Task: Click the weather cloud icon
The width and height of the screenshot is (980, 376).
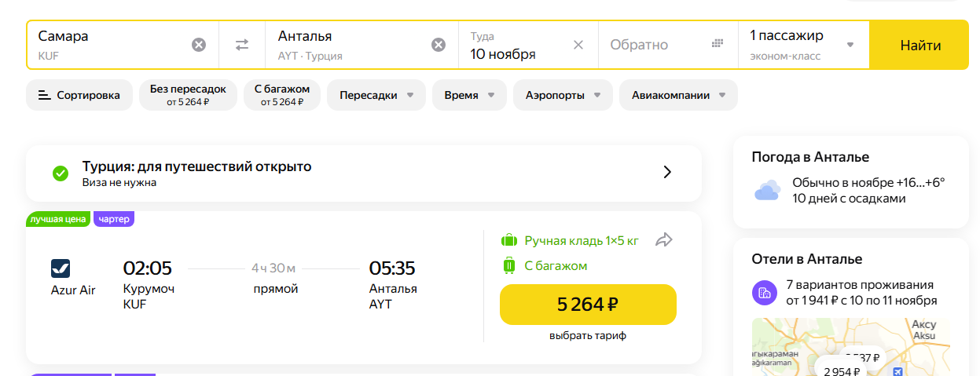Action: [767, 190]
